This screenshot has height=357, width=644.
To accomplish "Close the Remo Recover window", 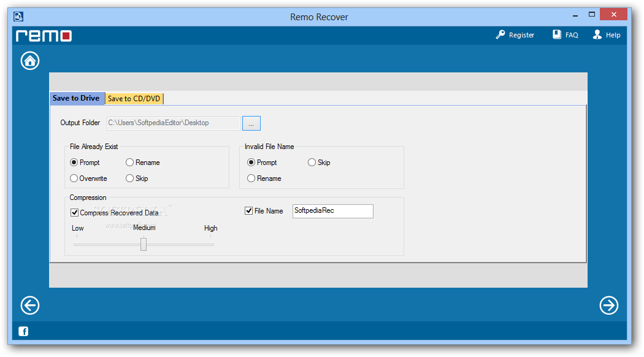I will (613, 14).
